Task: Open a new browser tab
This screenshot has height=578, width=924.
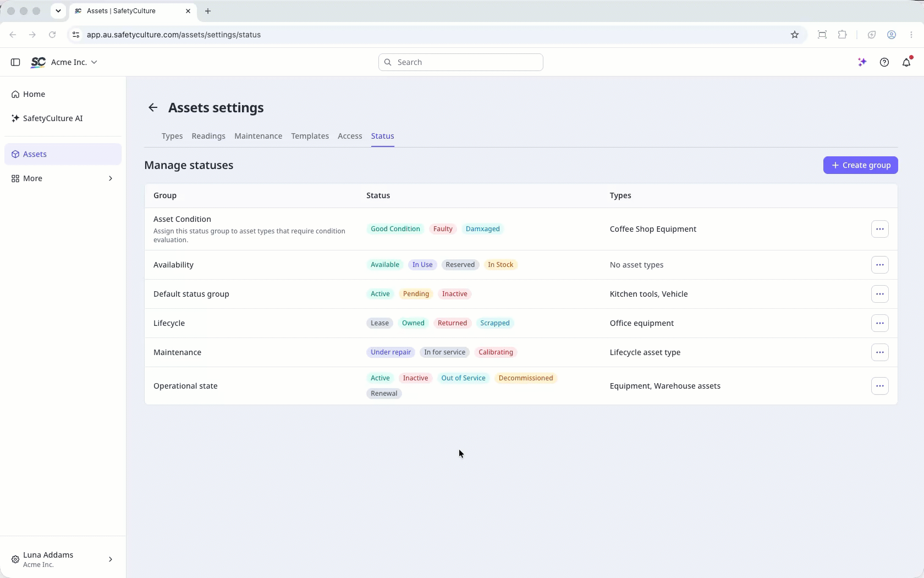Action: coord(208,11)
